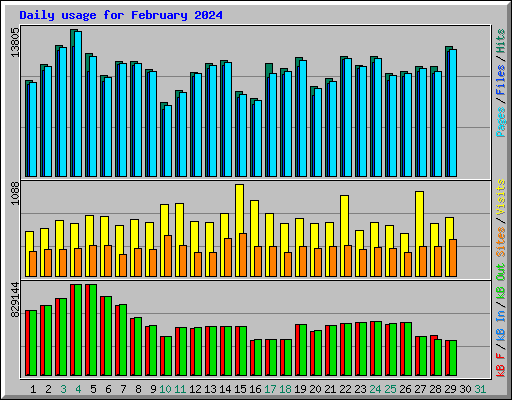Click the 'Files' legend label
Viewport: 512px width, 400px height.
[x=501, y=80]
